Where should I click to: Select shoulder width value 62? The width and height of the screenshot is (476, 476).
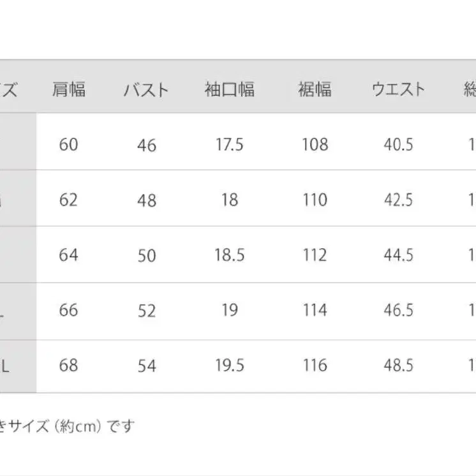pyautogui.click(x=69, y=200)
